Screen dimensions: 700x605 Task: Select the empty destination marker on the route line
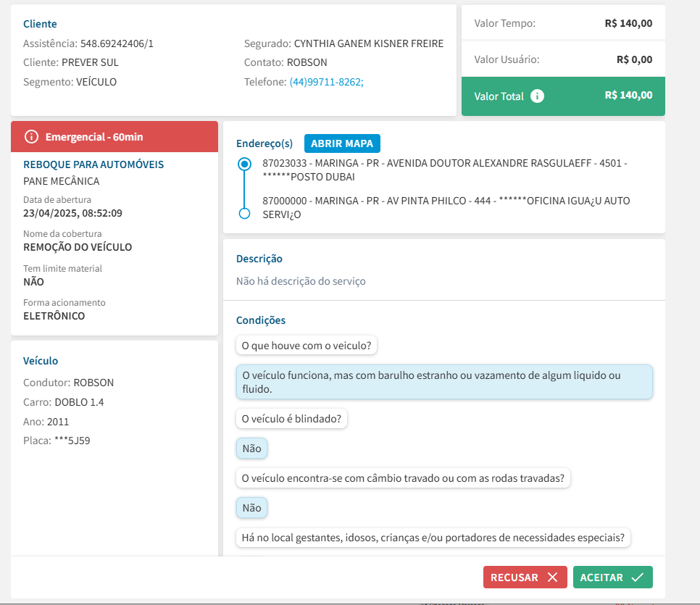tap(245, 213)
